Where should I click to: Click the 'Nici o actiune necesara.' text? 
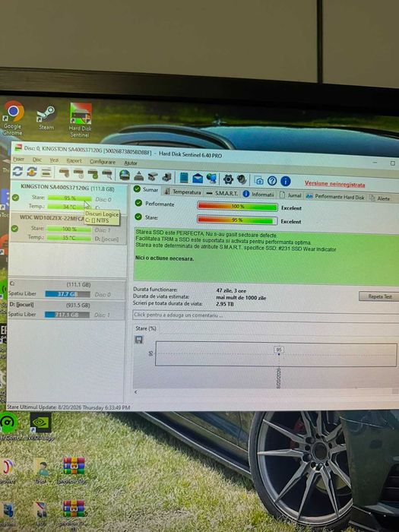[x=165, y=258]
